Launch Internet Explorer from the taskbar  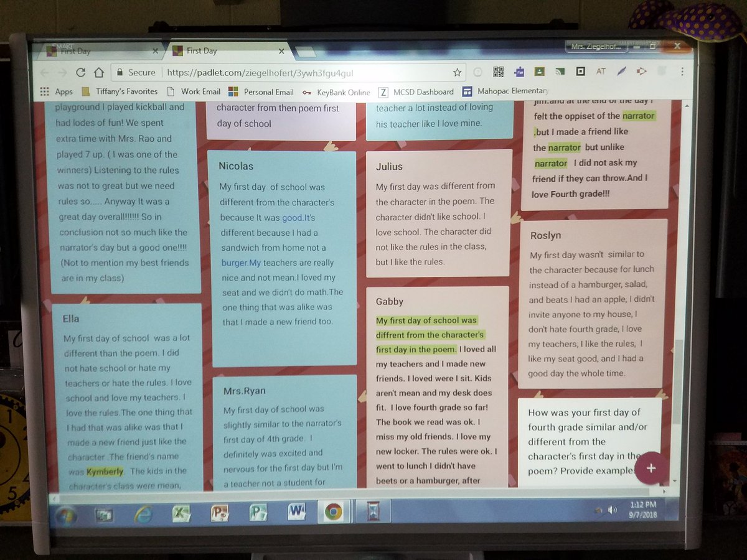[x=142, y=514]
